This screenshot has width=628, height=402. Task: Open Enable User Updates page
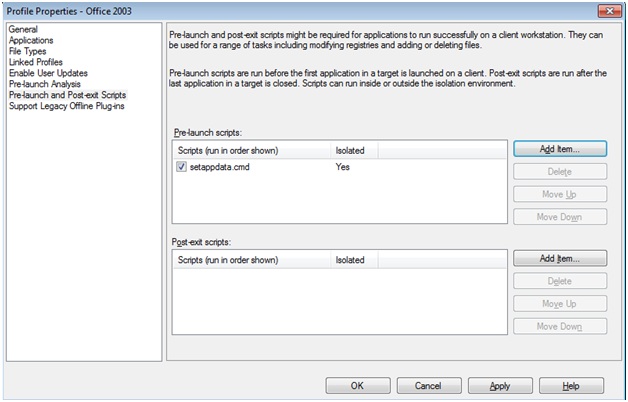pos(48,74)
